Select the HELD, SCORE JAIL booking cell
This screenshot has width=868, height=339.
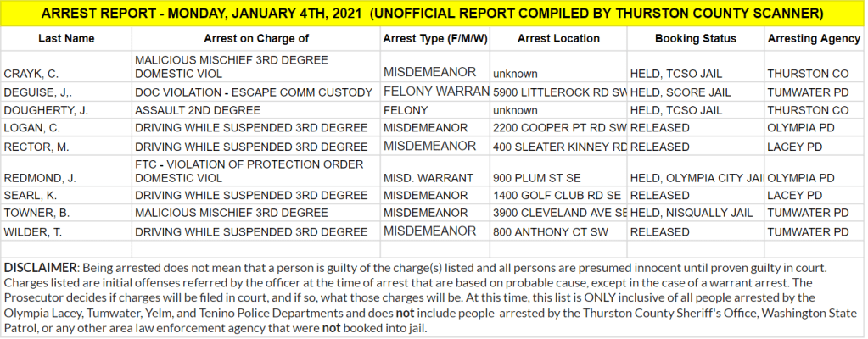coord(680,92)
